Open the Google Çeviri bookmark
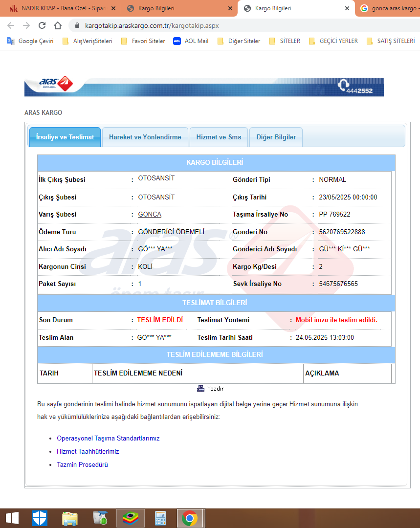420x528 pixels. tap(30, 41)
